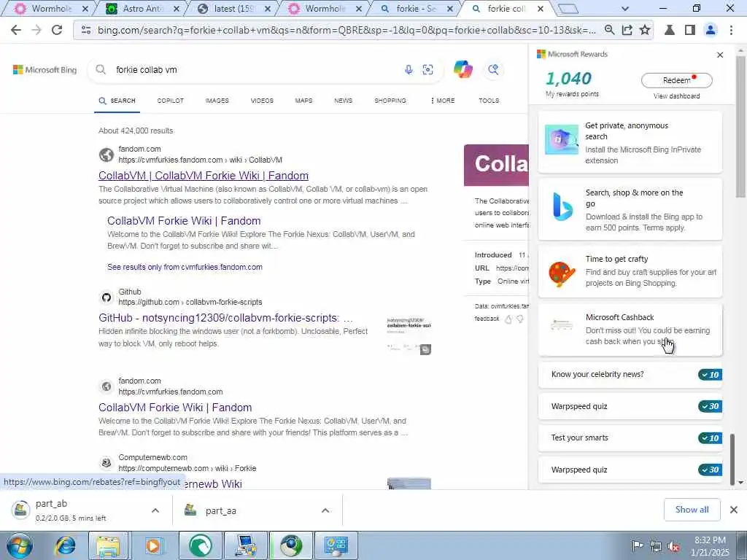Click the network tray icon
This screenshot has height=560, width=747.
tap(656, 546)
